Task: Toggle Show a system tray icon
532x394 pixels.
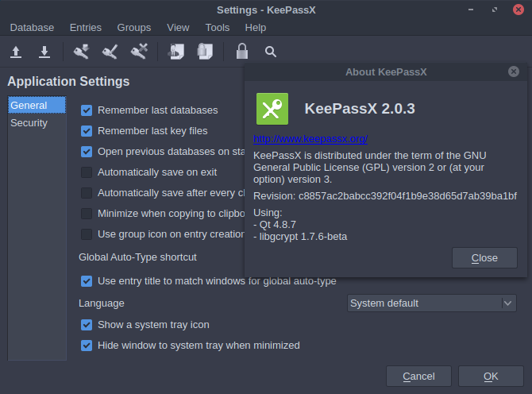Action: pos(87,325)
